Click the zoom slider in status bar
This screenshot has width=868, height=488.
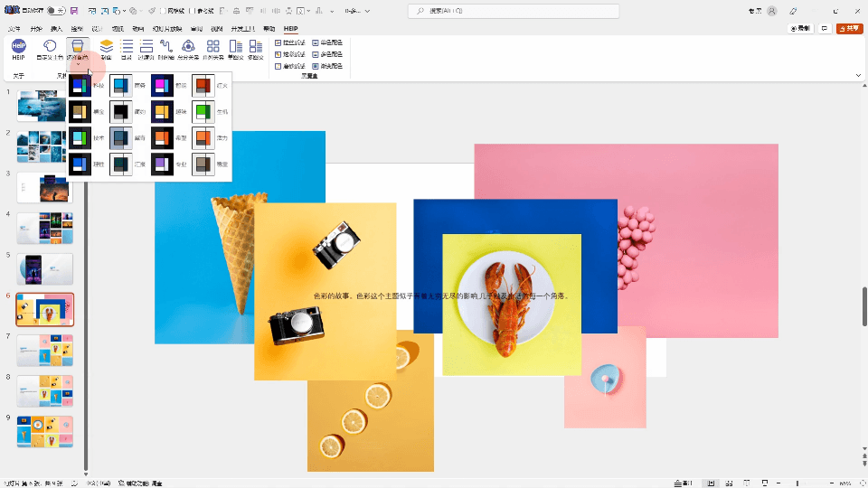click(805, 483)
